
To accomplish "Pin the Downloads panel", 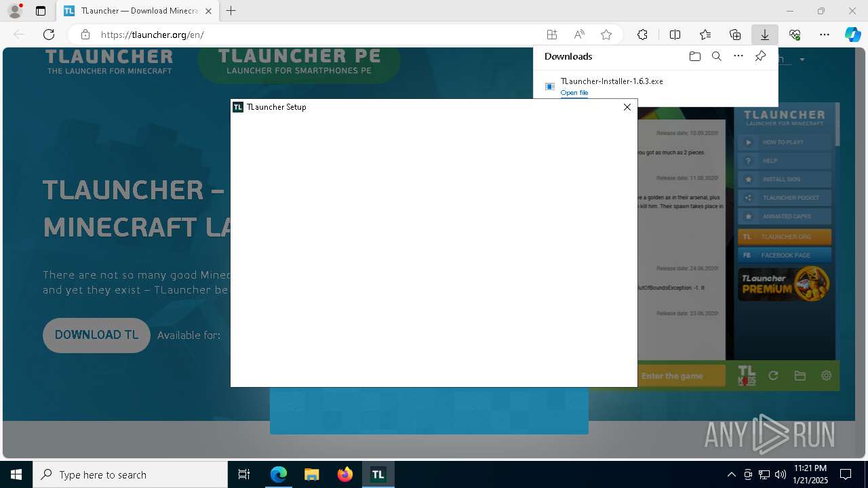I will [760, 56].
